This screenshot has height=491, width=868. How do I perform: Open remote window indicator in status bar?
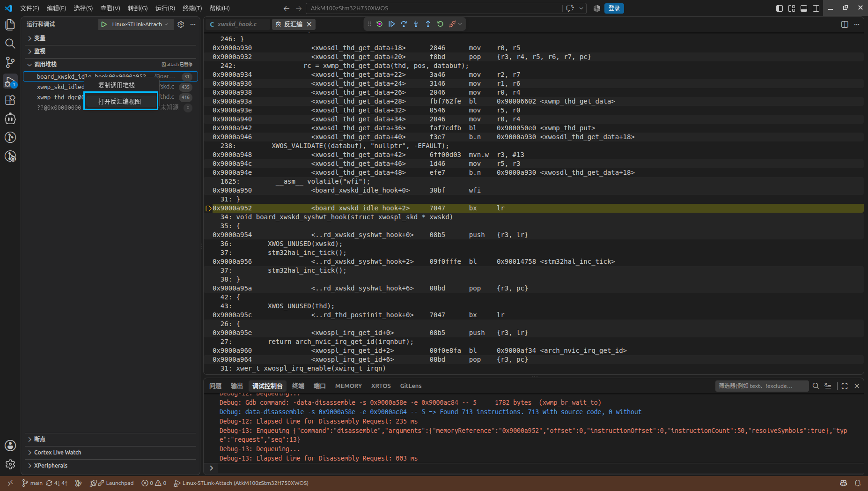coord(10,483)
